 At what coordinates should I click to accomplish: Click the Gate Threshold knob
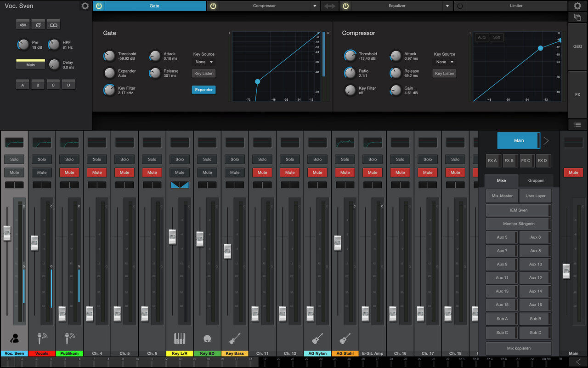pyautogui.click(x=109, y=56)
